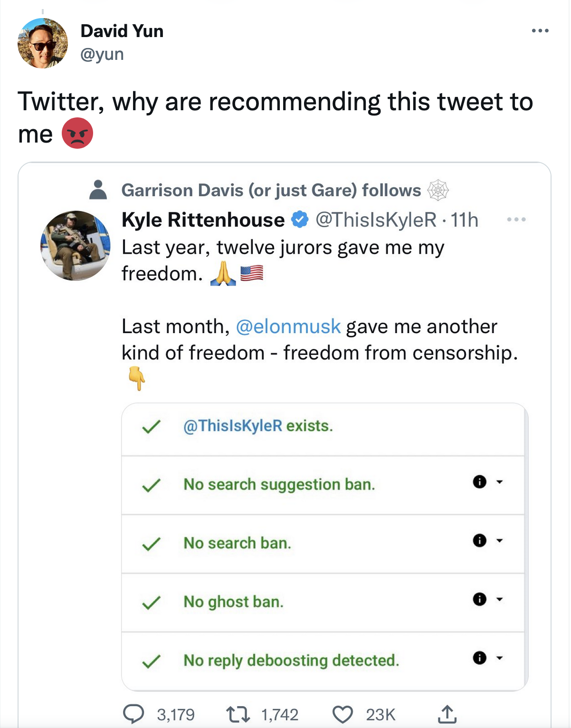The image size is (571, 728).
Task: Open the @ThisIsKyleR exists link
Action: pyautogui.click(x=233, y=426)
